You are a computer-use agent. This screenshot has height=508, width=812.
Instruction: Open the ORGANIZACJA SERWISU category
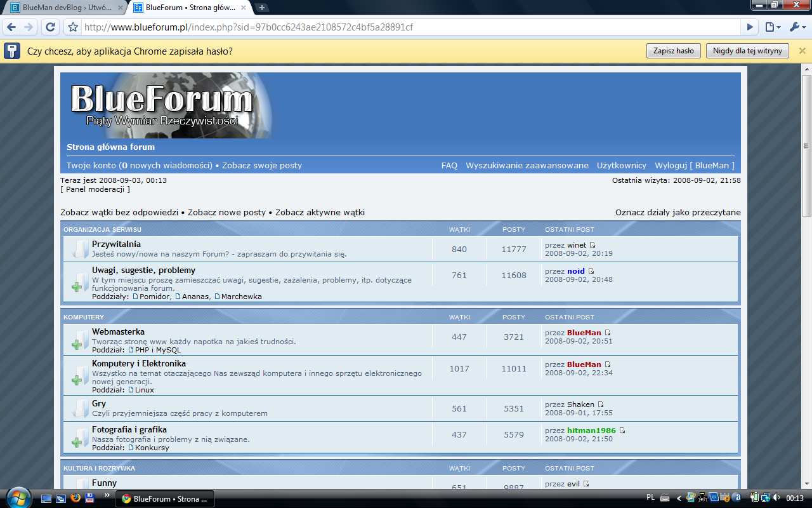(x=102, y=229)
